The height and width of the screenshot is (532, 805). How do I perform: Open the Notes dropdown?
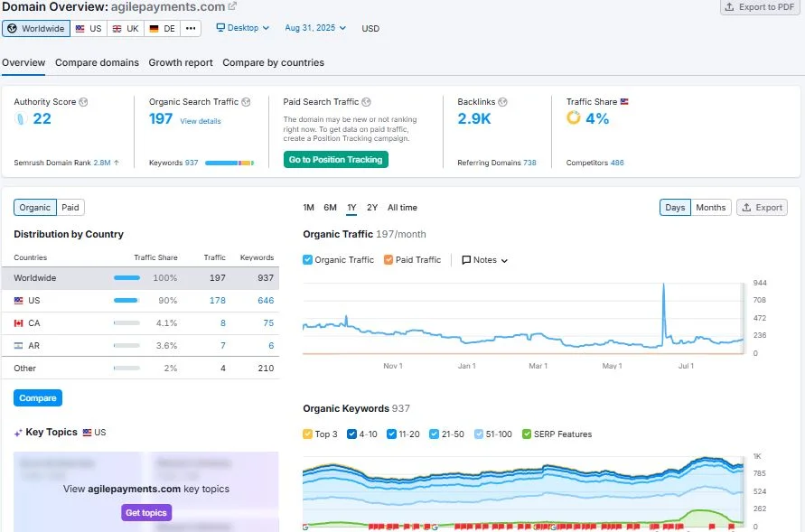point(484,260)
